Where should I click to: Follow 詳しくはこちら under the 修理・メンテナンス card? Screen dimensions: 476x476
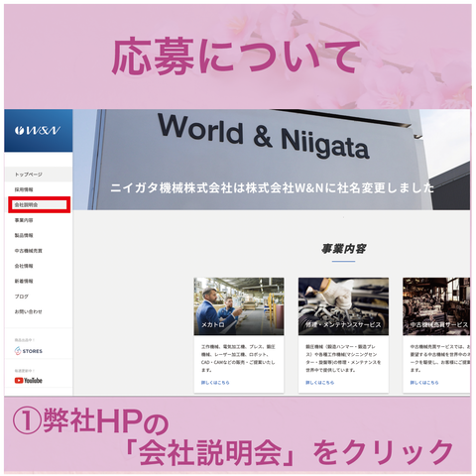coord(319,383)
